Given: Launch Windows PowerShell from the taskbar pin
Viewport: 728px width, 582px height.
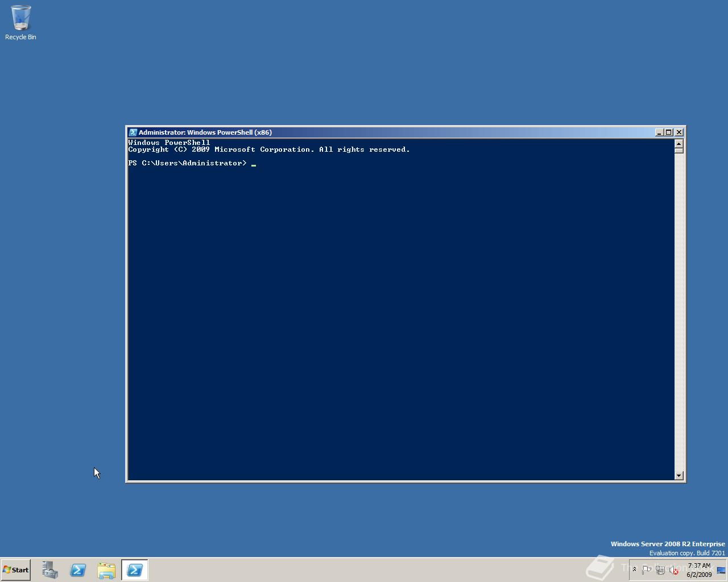Looking at the screenshot, I should pyautogui.click(x=78, y=570).
